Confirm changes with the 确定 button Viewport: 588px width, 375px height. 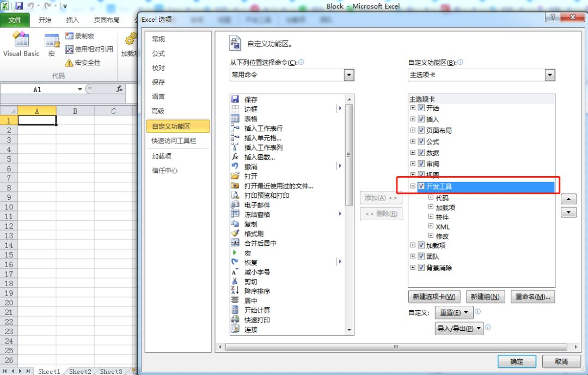[x=516, y=361]
